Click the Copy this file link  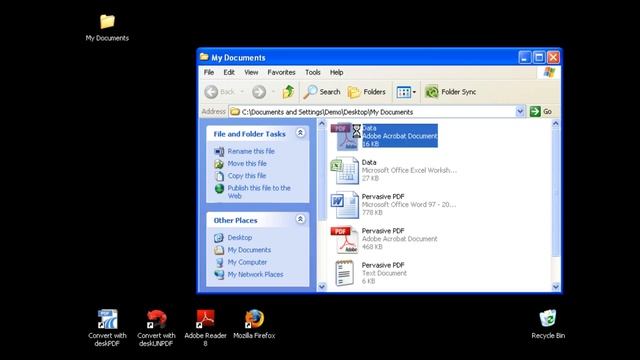[x=247, y=176]
